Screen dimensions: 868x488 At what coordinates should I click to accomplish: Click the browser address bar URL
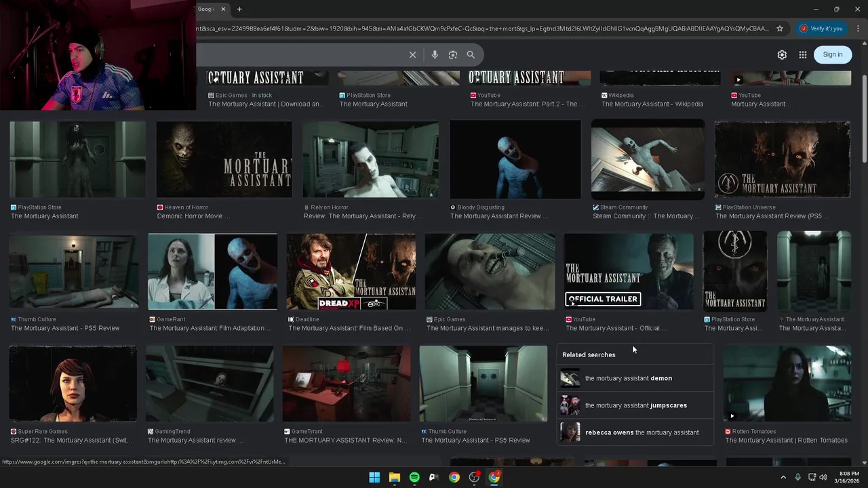[483, 28]
